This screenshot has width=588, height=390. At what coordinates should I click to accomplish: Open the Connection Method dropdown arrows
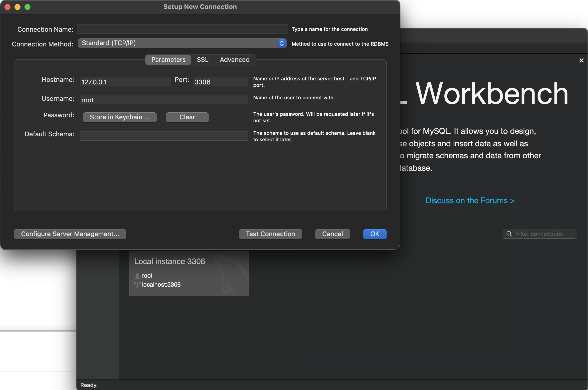[x=282, y=43]
